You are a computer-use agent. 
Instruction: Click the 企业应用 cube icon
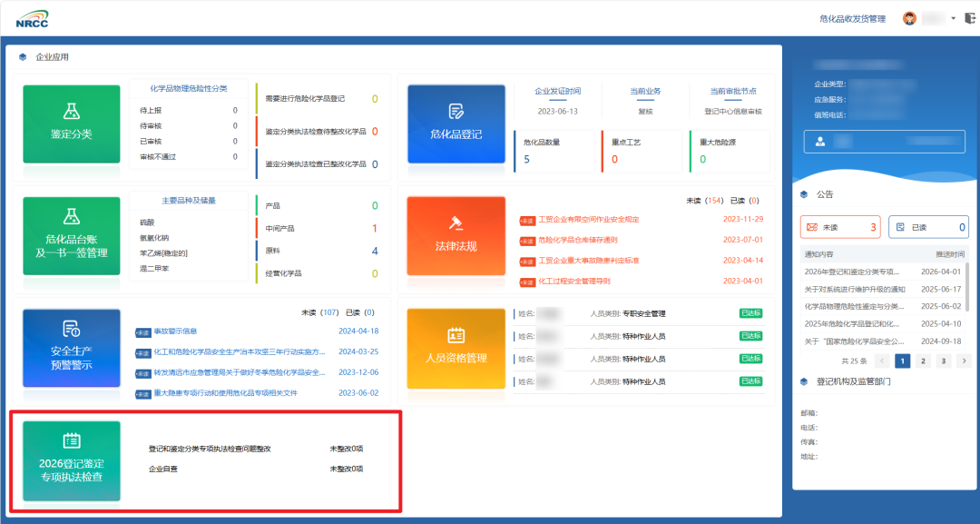click(23, 57)
